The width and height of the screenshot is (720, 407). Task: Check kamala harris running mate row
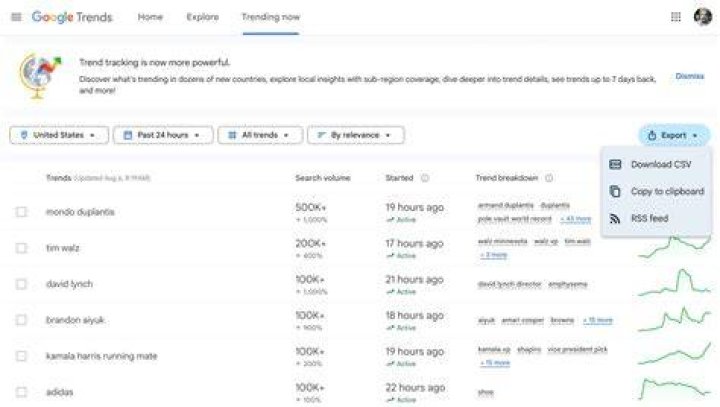[21, 356]
